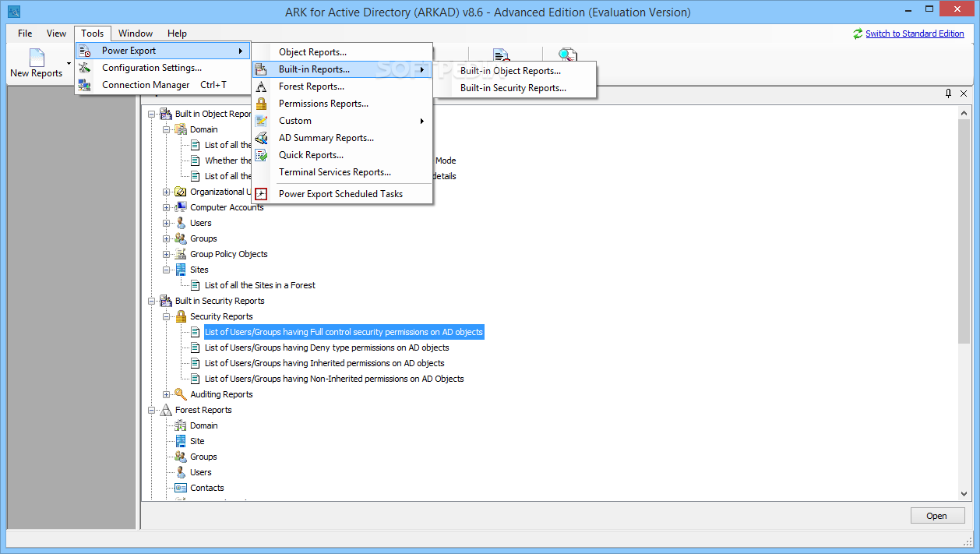The width and height of the screenshot is (980, 554).
Task: Click the Organizational Units folder icon
Action: (181, 192)
